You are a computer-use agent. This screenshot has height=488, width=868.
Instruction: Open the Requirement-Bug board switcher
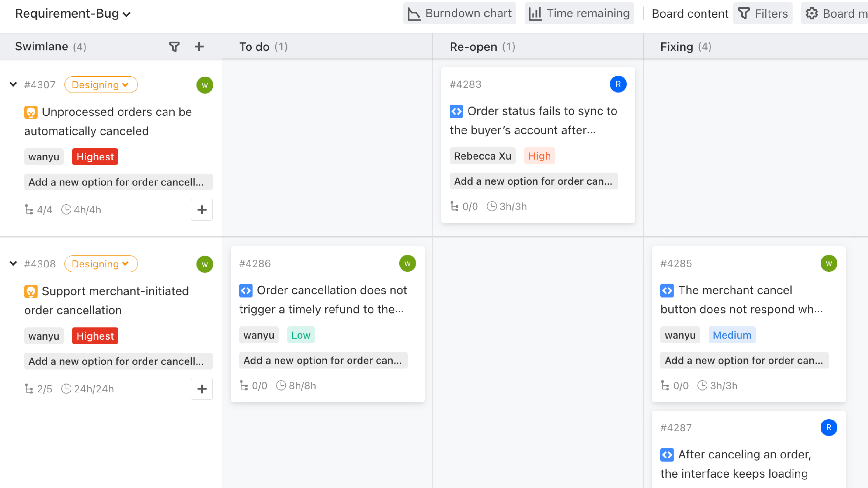[72, 14]
